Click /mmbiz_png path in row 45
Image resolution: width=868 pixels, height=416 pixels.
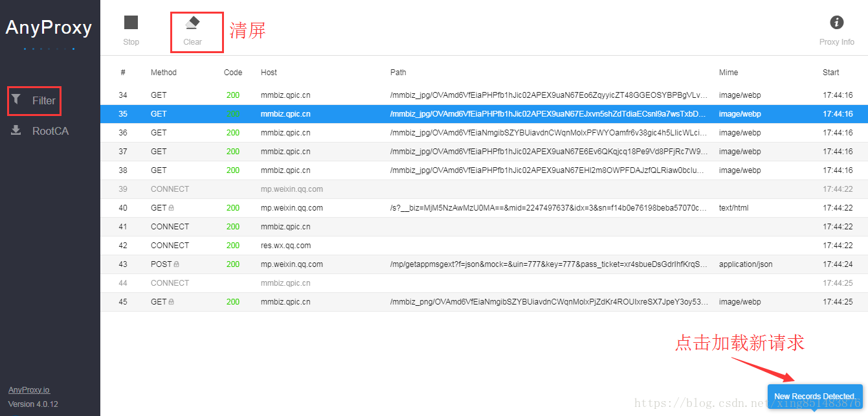[549, 302]
